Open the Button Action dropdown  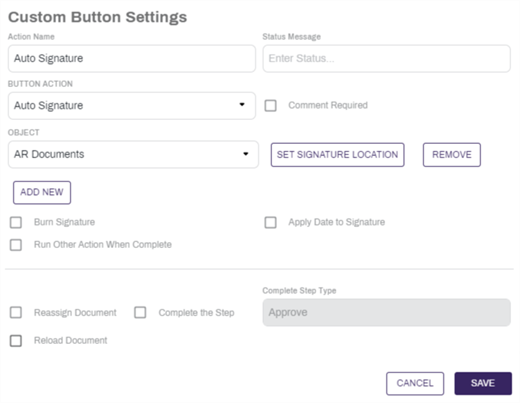pyautogui.click(x=132, y=106)
